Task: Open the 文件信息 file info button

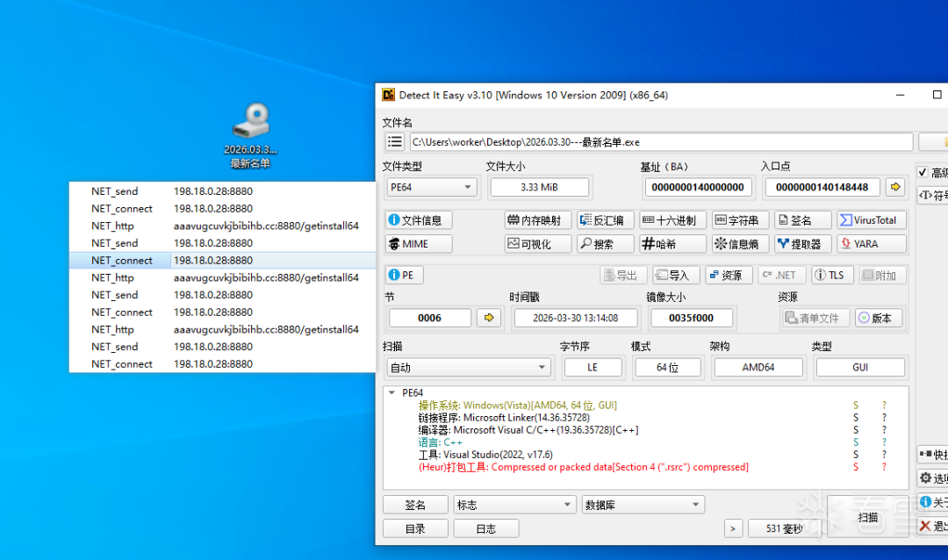Action: [x=419, y=220]
